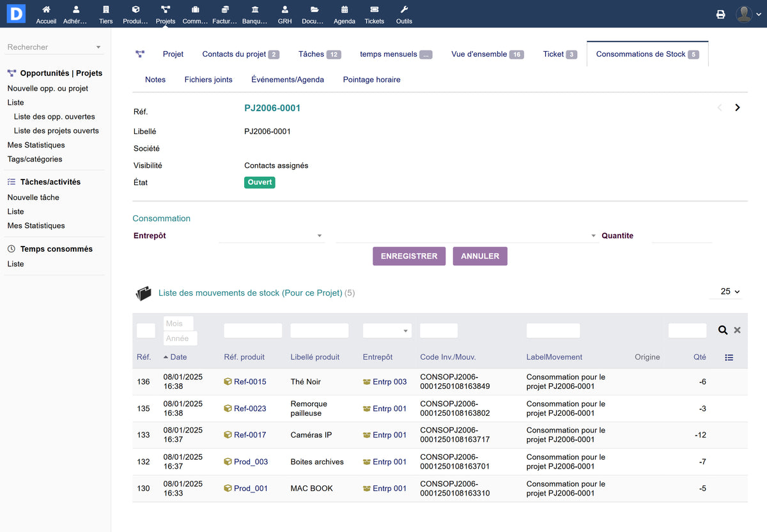
Task: Open the Outils module icon
Action: [404, 14]
